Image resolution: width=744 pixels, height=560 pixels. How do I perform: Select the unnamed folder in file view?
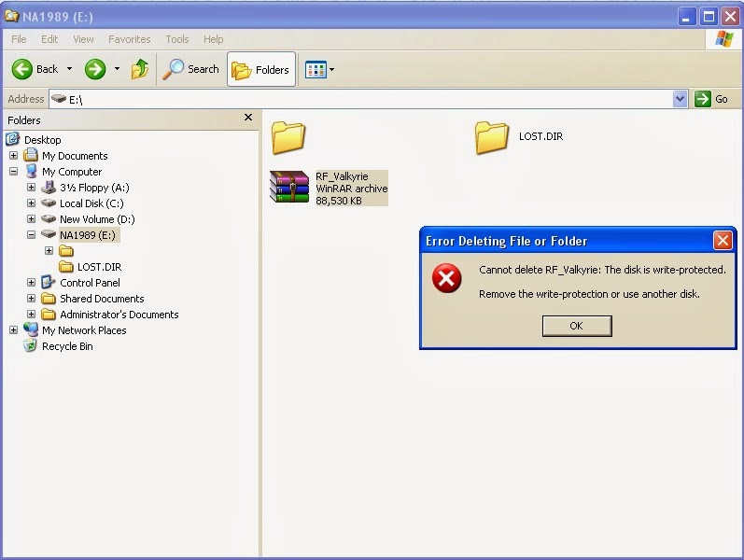point(288,137)
